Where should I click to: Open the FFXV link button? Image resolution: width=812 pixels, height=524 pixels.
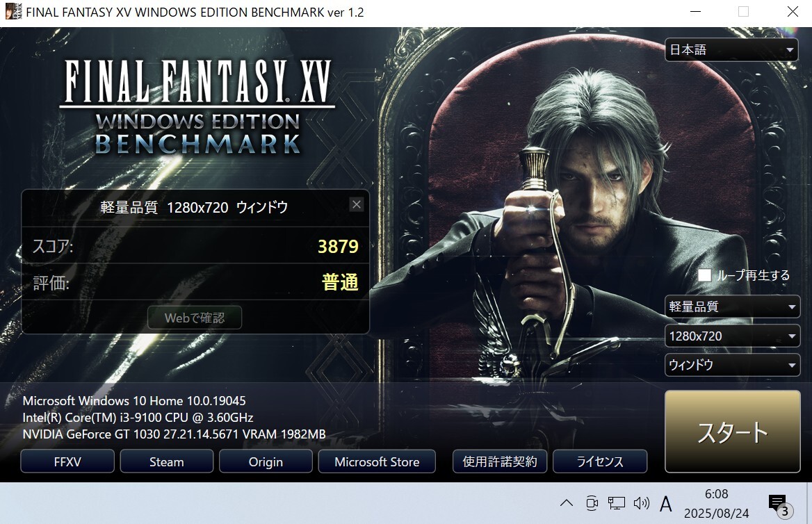pos(67,461)
